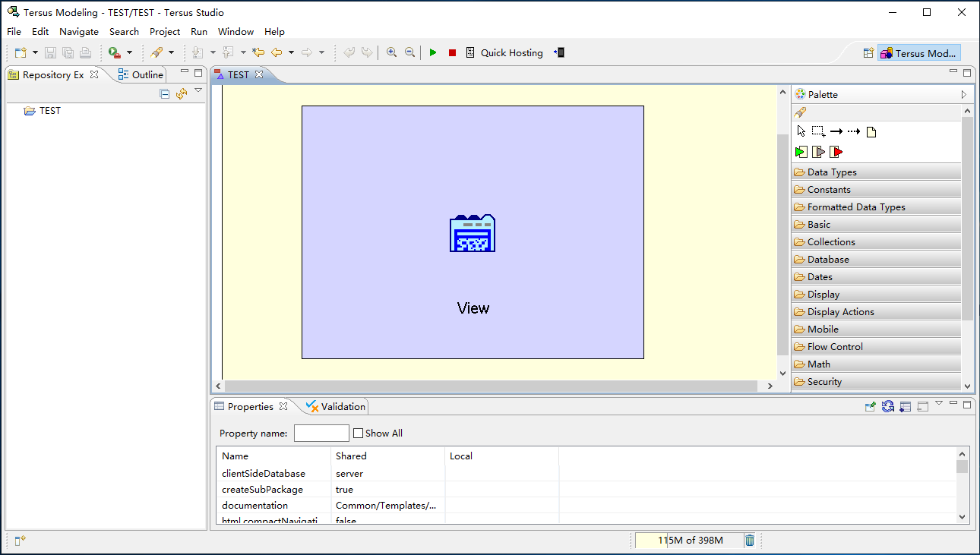Open the Edit menu
The width and height of the screenshot is (980, 555).
[40, 31]
